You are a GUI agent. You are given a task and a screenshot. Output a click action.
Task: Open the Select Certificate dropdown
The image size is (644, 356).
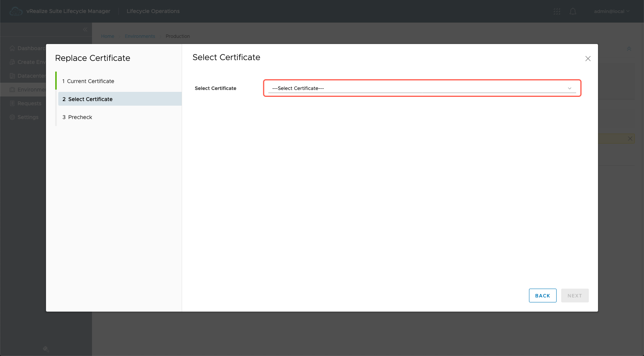422,88
